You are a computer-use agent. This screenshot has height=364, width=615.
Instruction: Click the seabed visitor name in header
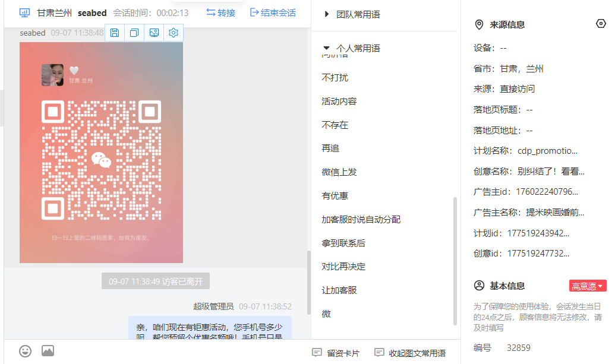92,13
